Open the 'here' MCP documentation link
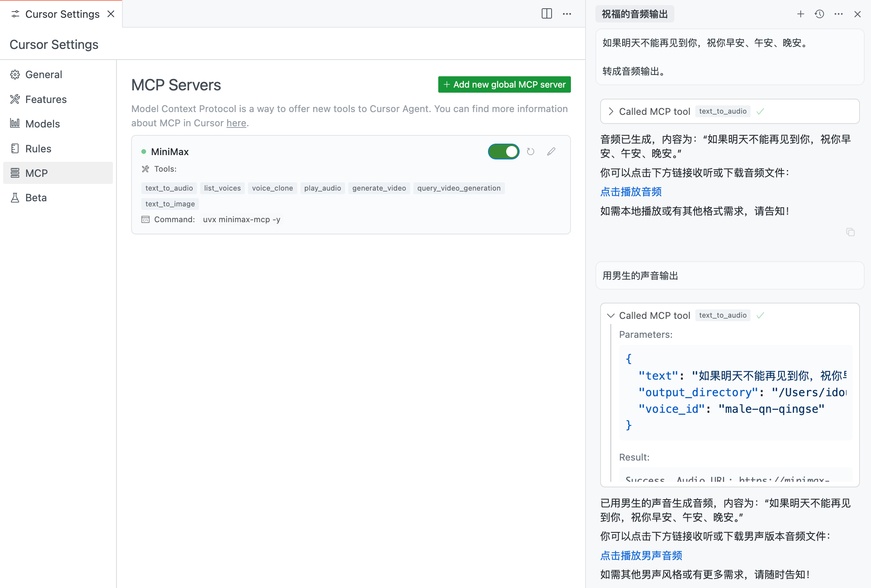 tap(236, 123)
